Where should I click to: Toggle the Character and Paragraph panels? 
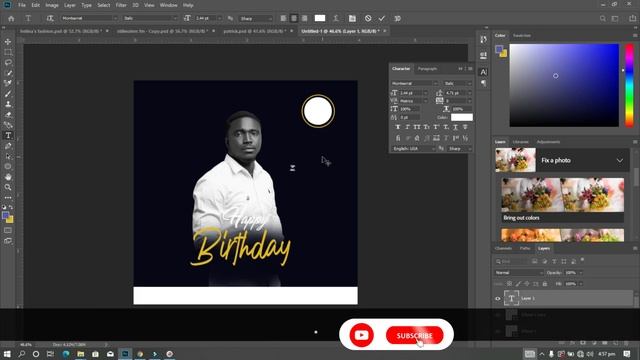pos(352,18)
